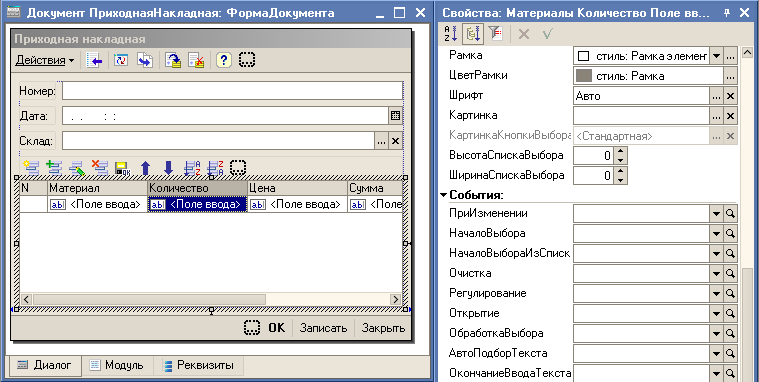The image size is (759, 382).
Task: Toggle the sort-by-categories icon in Properties toolbar
Action: pyautogui.click(x=473, y=33)
